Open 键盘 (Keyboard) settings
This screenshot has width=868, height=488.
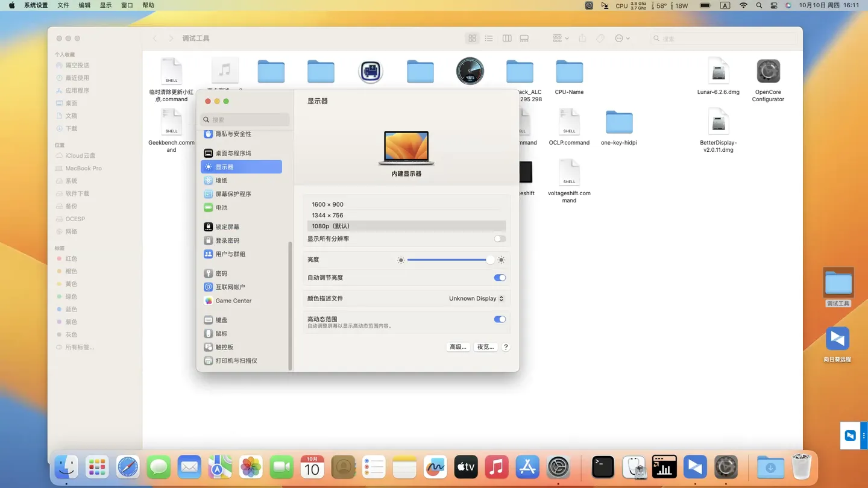click(222, 321)
